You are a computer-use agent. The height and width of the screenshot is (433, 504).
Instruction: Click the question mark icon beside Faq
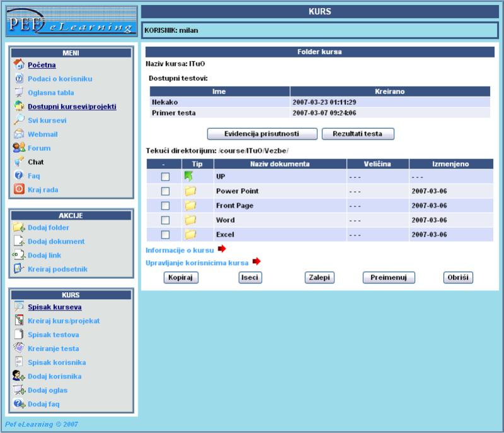pyautogui.click(x=19, y=175)
